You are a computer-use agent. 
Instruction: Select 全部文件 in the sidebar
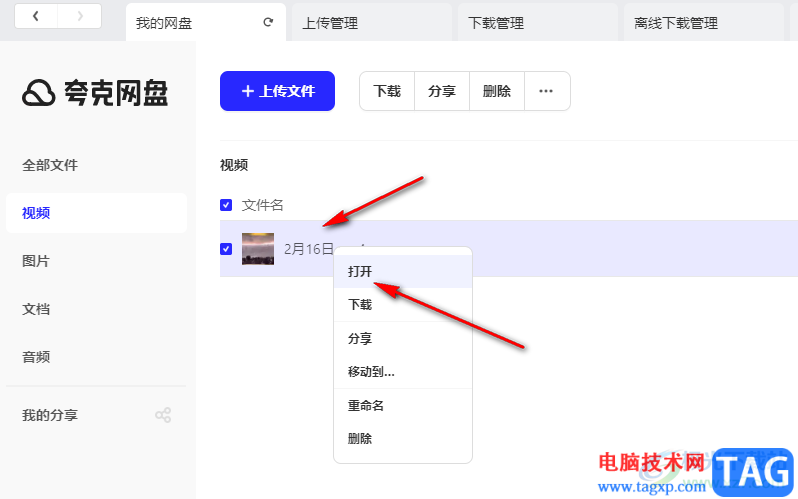(x=50, y=165)
